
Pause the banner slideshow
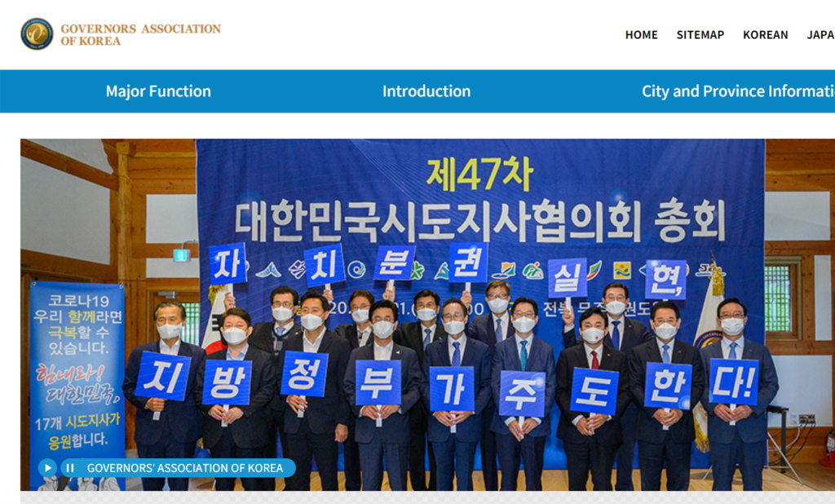point(70,468)
